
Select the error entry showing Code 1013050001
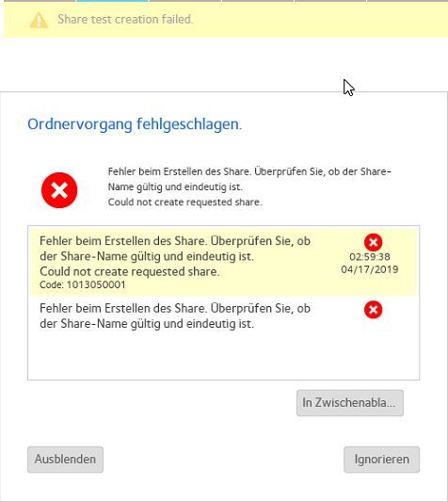[223, 262]
